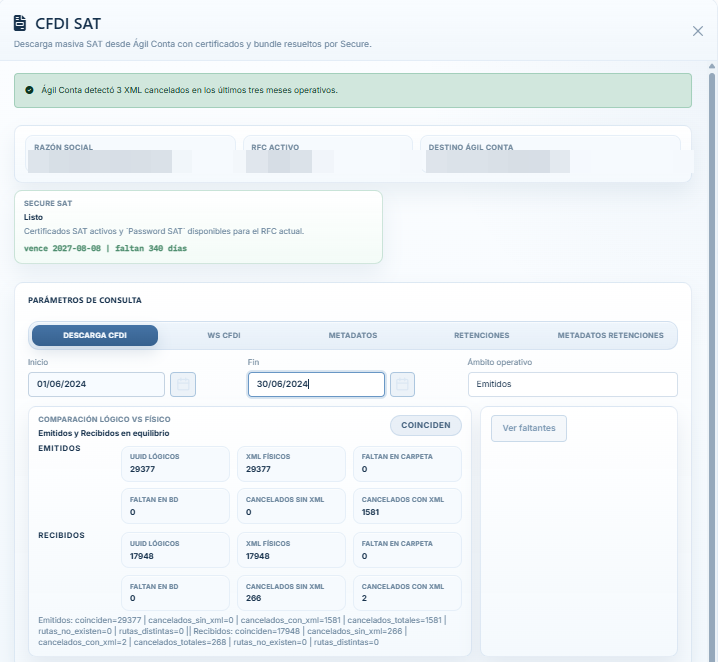Open the Inicio date calendar picker
The width and height of the screenshot is (718, 662).
pos(183,384)
